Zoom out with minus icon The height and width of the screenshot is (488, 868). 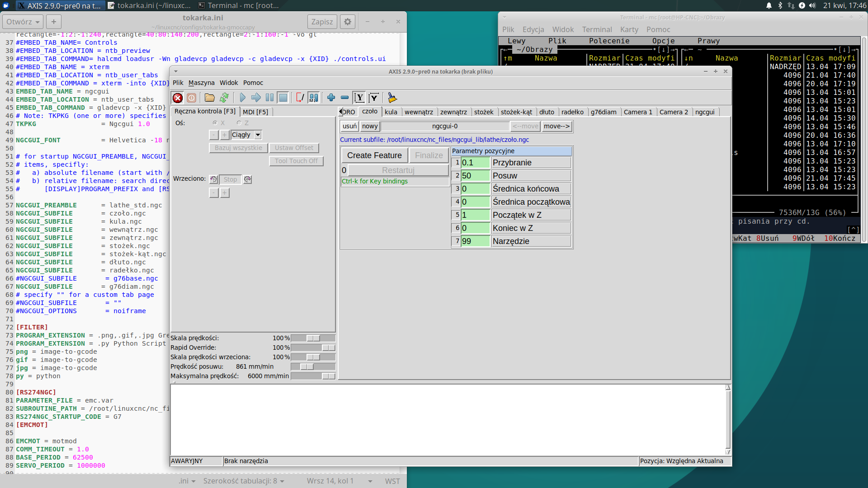pyautogui.click(x=344, y=98)
